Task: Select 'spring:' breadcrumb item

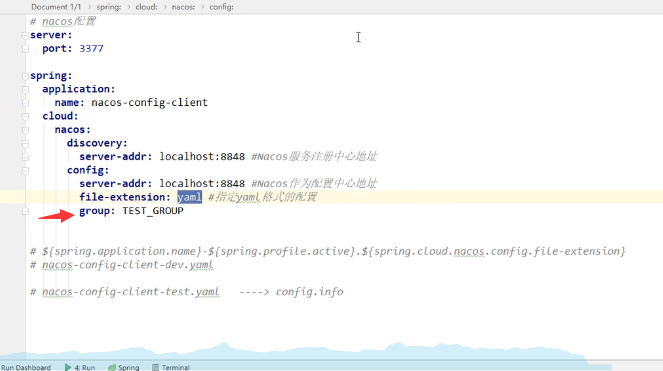Action: pos(109,7)
